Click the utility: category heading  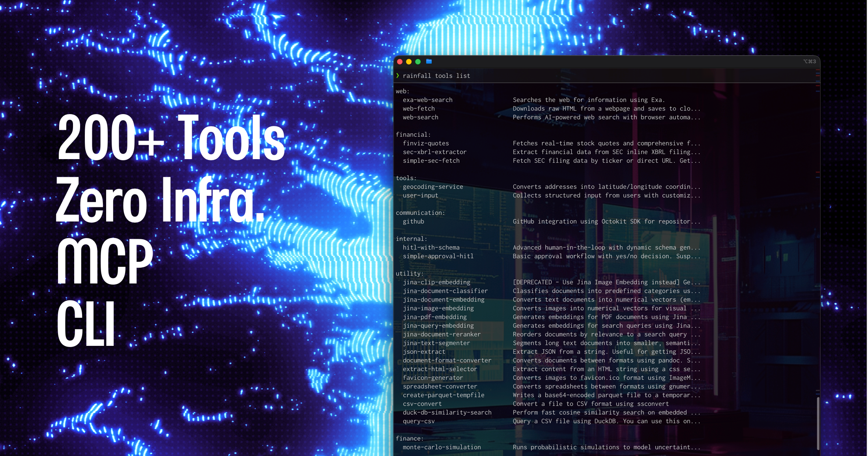[410, 273]
